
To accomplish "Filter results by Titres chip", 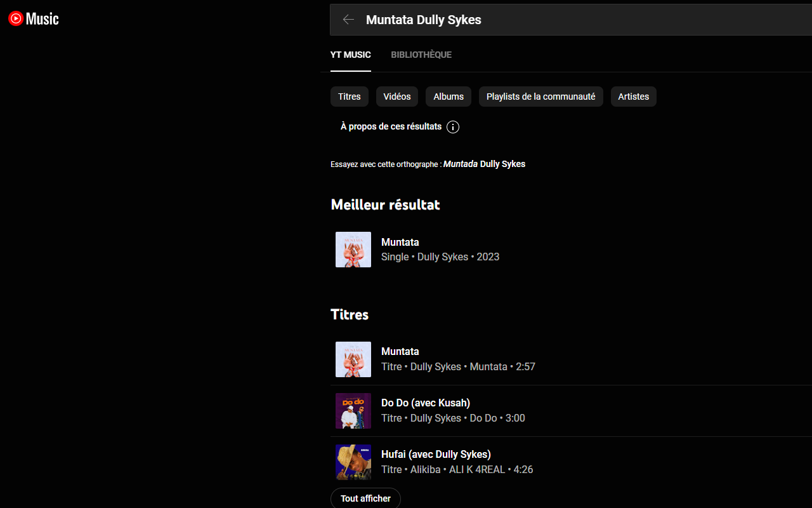I will pos(350,97).
